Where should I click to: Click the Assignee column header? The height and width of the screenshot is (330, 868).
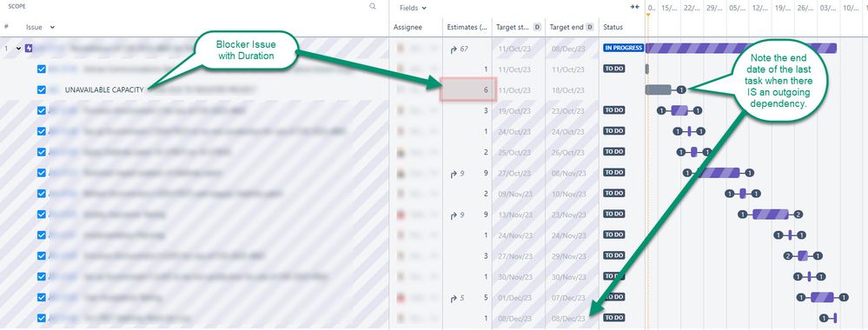(x=407, y=27)
